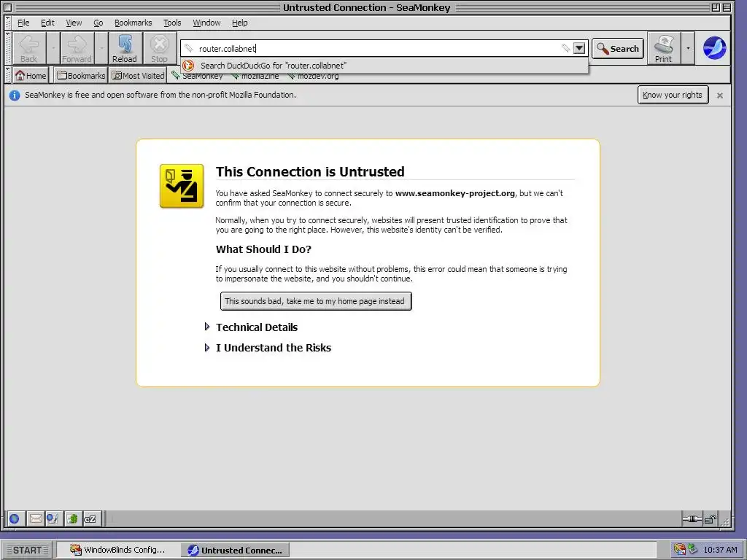Click the feed/tag icon at URL bar end

point(565,48)
